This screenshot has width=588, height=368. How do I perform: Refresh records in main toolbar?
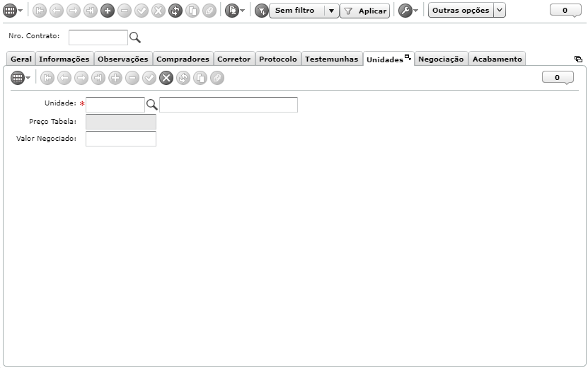click(175, 11)
